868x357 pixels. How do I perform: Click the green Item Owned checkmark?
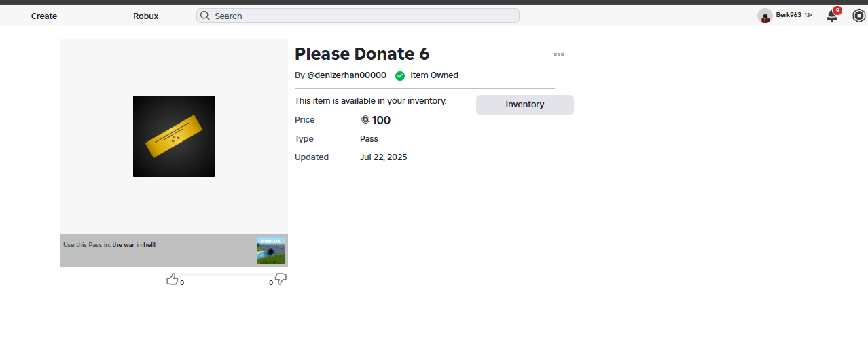(x=400, y=75)
